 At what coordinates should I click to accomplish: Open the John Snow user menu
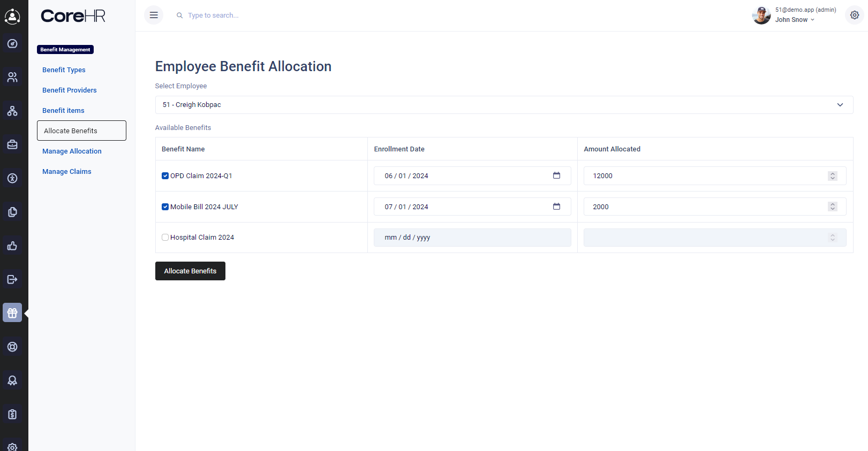point(795,20)
